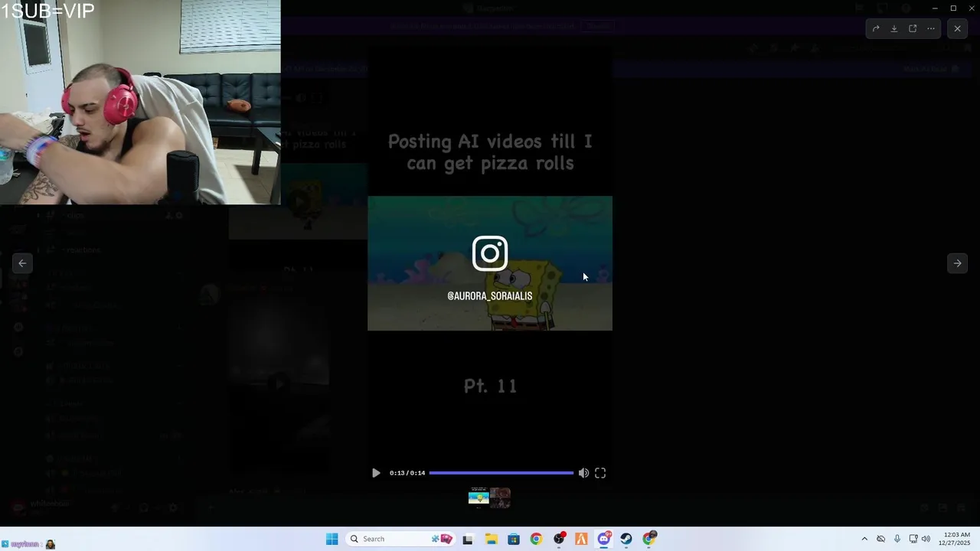Open Microsoft Store from the taskbar
This screenshot has width=980, height=551.
point(513,539)
